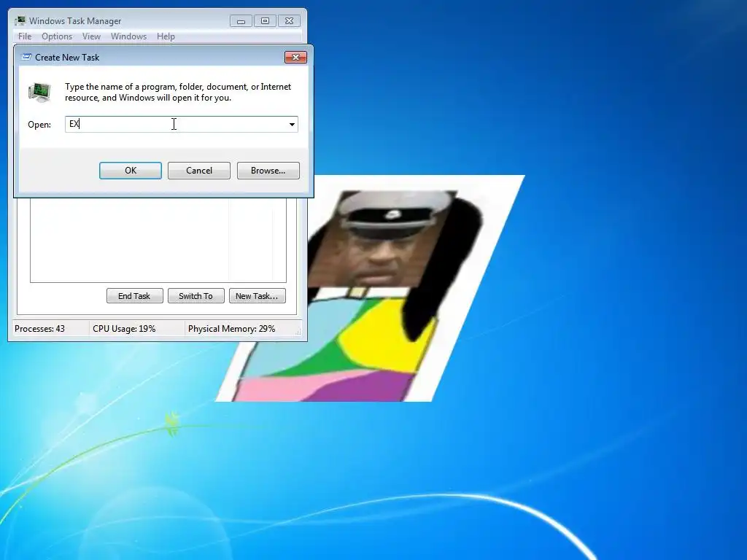Open the View menu in Task Manager
This screenshot has width=747, height=560.
91,36
